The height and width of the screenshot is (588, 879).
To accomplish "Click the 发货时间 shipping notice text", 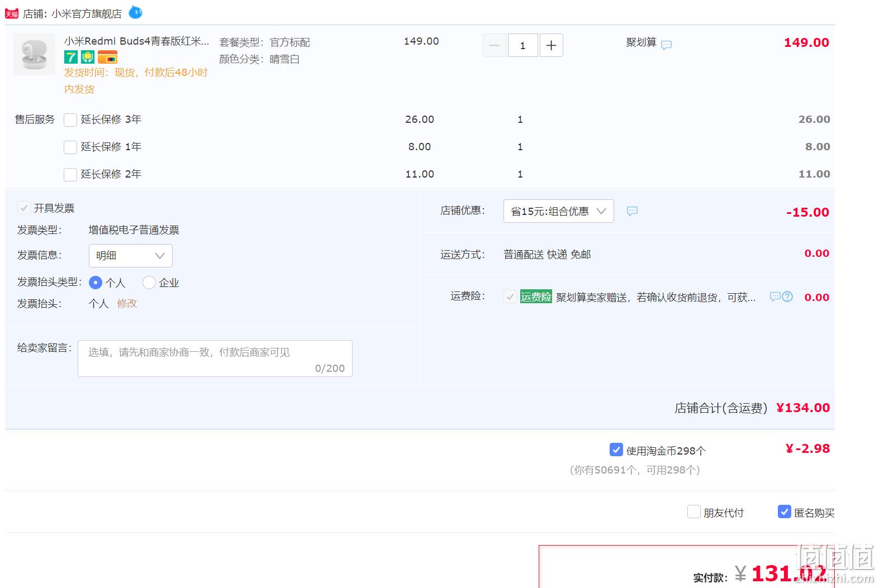I will tap(136, 81).
